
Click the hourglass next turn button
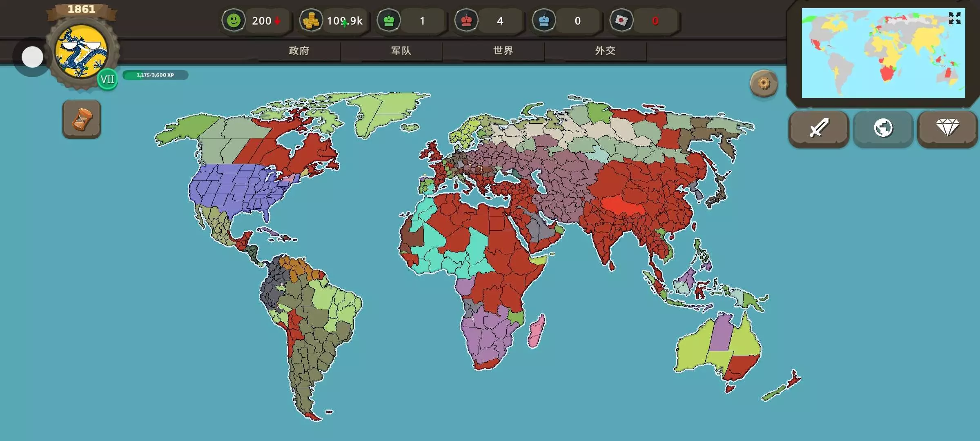click(x=82, y=119)
